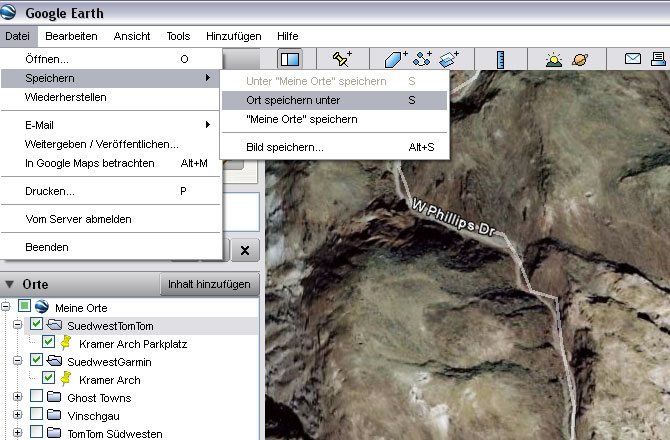670x440 pixels.
Task: Open the Bearbeiten menu
Action: pyautogui.click(x=71, y=36)
